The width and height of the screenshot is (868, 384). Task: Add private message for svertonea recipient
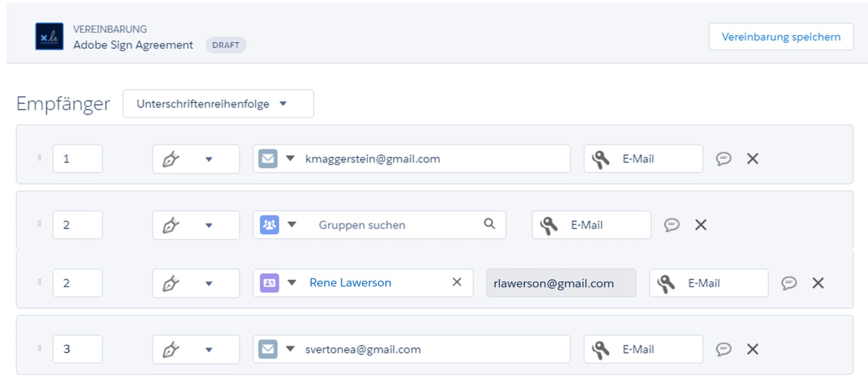723,349
